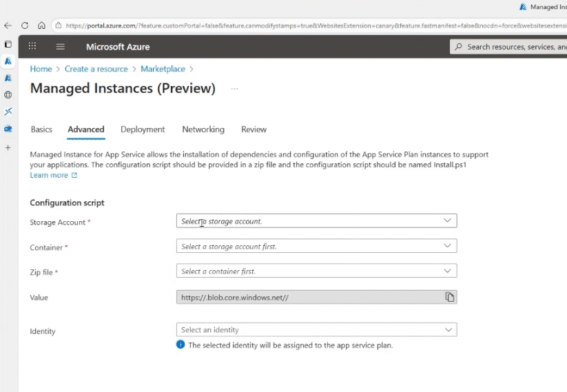Viewport: 567px width, 392px height.
Task: Click the Search resources, services box
Action: tap(508, 47)
